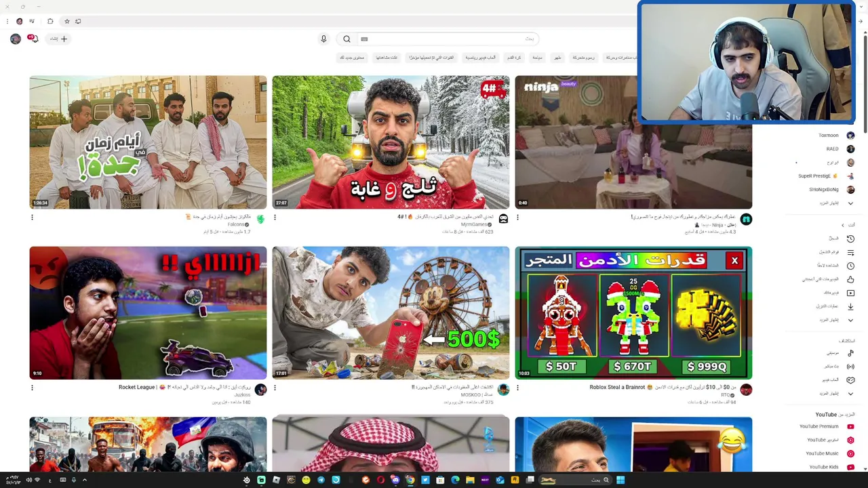Show hidden system tray icons chevron
The width and height of the screenshot is (868, 488).
[x=85, y=480]
